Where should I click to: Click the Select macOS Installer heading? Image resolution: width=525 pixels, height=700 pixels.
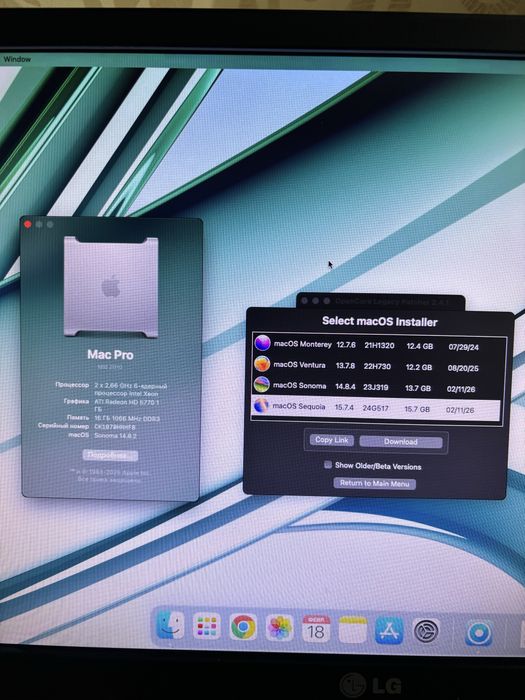(379, 321)
